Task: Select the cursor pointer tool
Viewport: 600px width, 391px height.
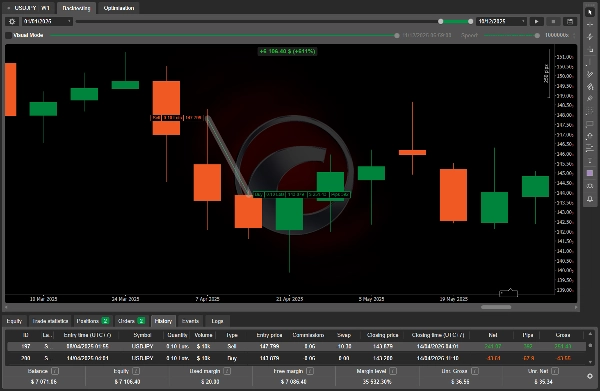Action: [590, 12]
